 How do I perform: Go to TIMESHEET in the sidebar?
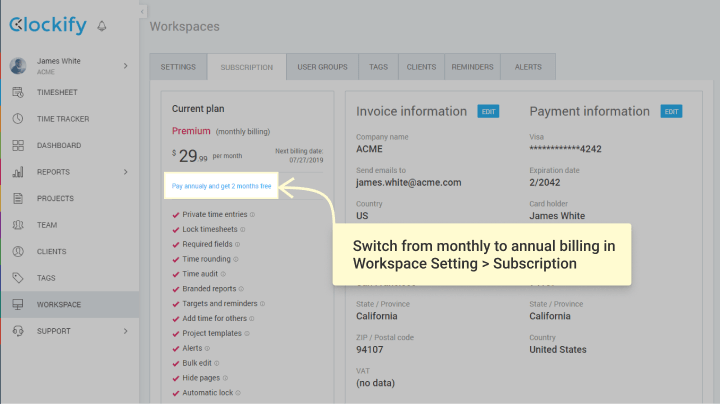pyautogui.click(x=57, y=92)
